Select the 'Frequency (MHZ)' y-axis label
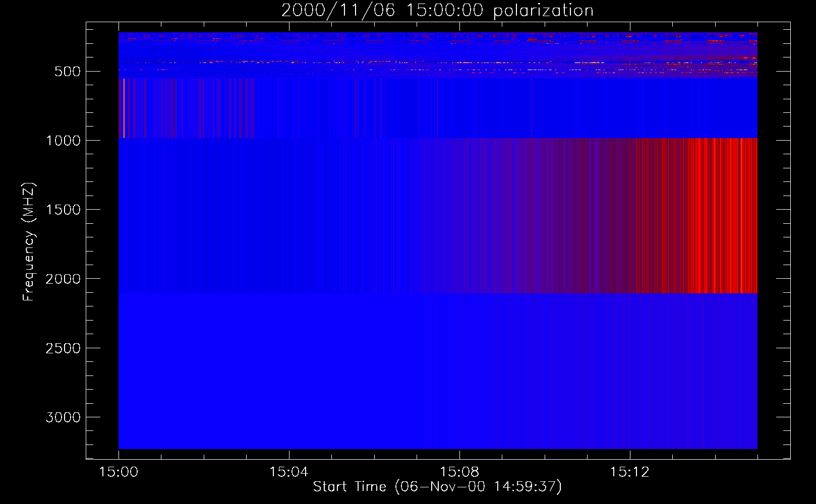816x504 pixels. [29, 242]
